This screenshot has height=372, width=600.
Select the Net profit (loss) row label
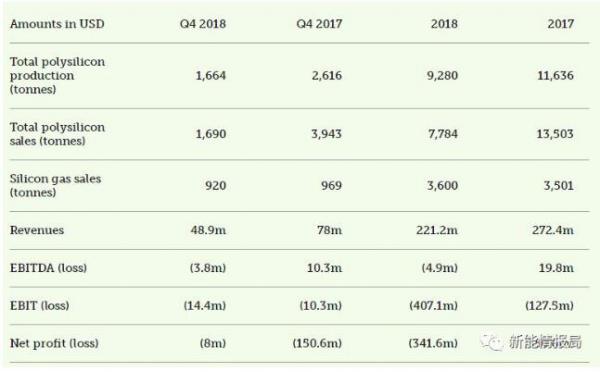pyautogui.click(x=54, y=343)
